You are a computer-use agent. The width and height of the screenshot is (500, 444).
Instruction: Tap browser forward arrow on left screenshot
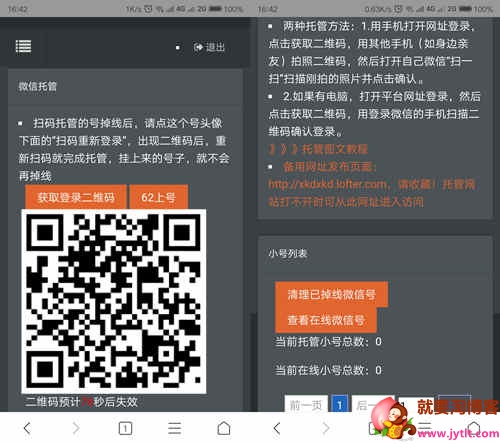tap(76, 428)
